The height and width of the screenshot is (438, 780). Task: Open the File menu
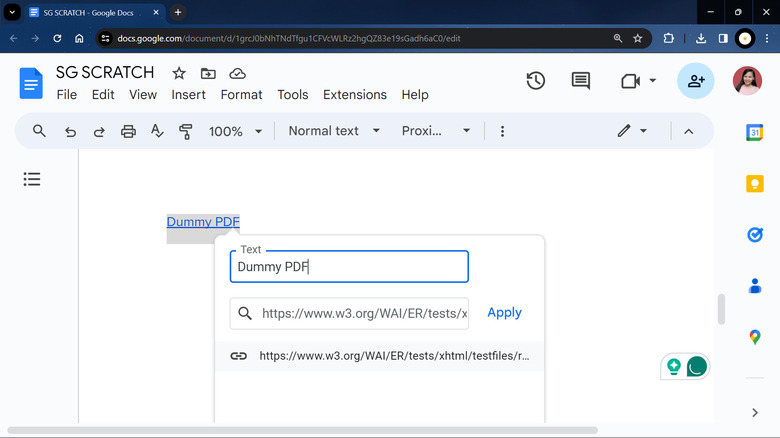67,95
